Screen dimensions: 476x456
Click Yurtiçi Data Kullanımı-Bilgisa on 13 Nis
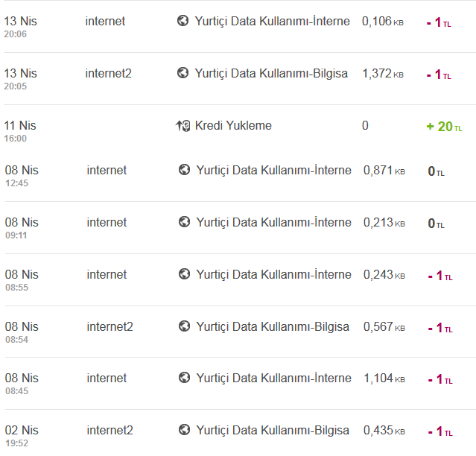(x=271, y=74)
